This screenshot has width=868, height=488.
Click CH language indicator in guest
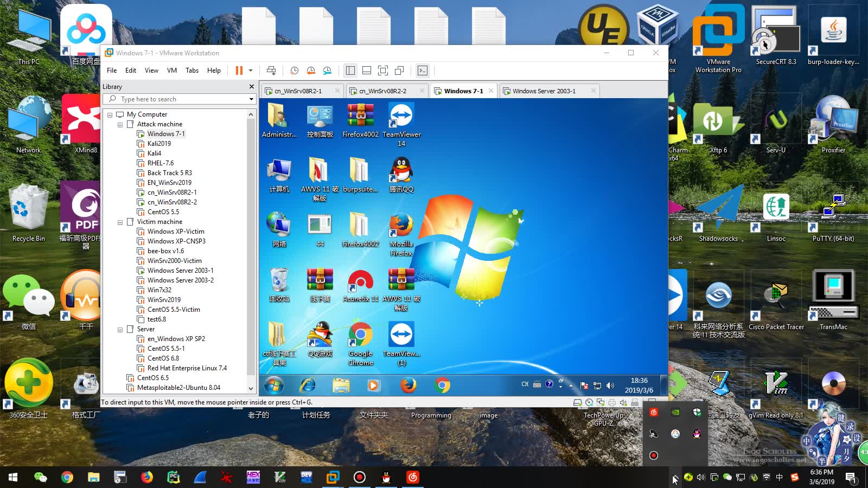tap(525, 384)
